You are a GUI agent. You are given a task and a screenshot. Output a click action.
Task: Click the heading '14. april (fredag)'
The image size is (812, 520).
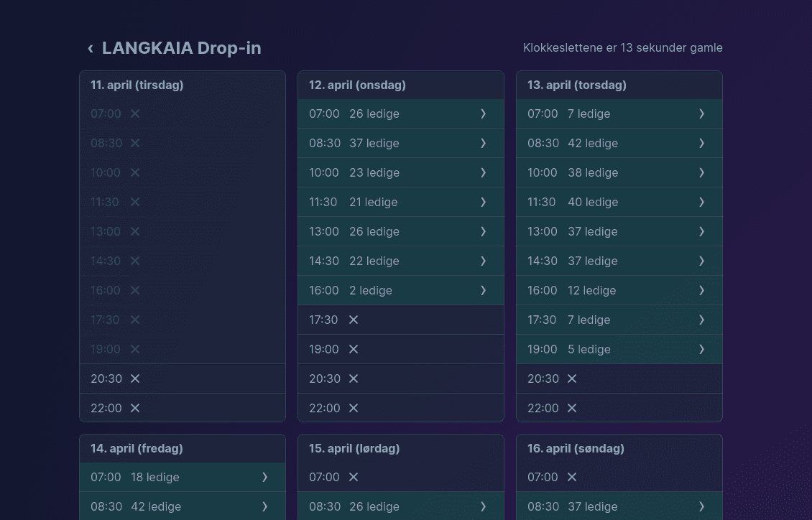click(137, 449)
